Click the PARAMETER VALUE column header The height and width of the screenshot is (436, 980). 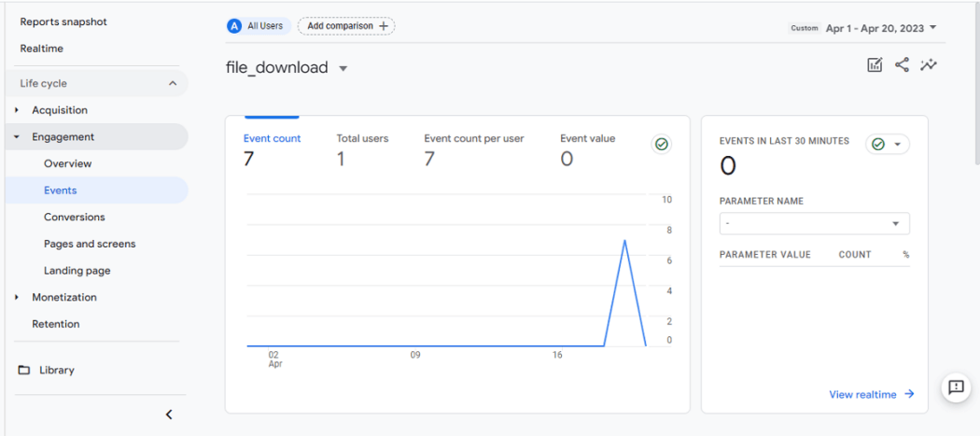click(x=765, y=255)
